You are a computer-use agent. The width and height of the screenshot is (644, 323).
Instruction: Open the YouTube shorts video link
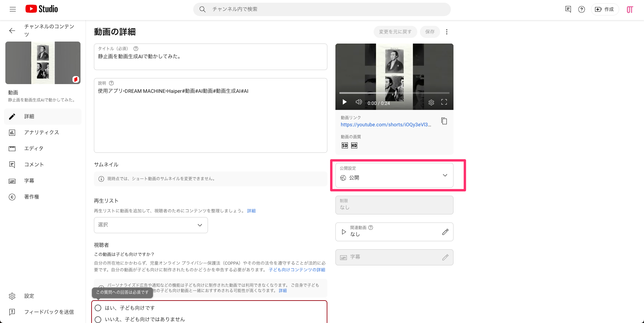pos(386,125)
